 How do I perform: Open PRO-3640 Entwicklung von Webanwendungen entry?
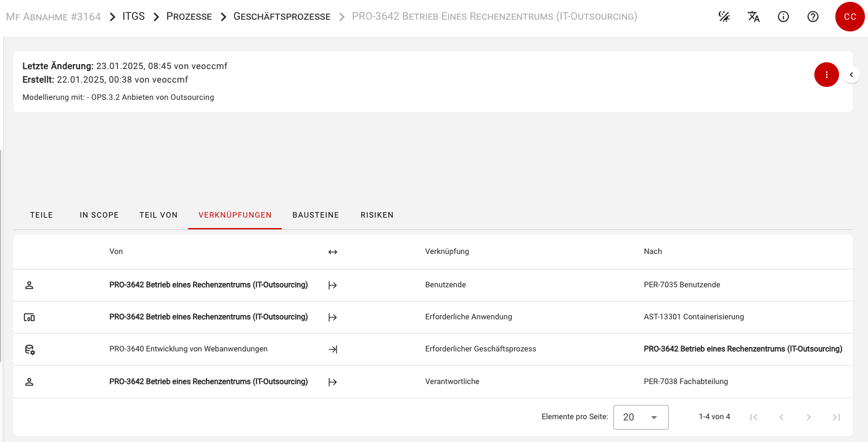188,349
